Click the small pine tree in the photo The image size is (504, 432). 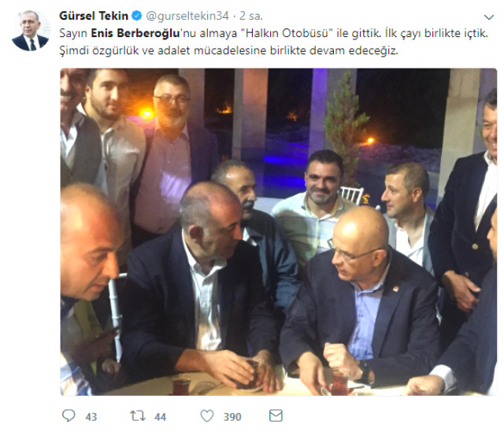pos(346,128)
